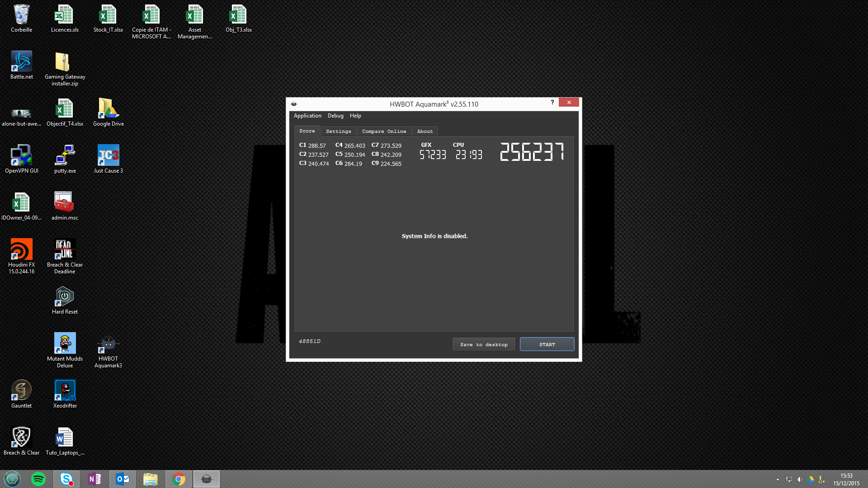This screenshot has height=488, width=868.
Task: Click the Aquamark title bar app icon
Action: click(294, 104)
